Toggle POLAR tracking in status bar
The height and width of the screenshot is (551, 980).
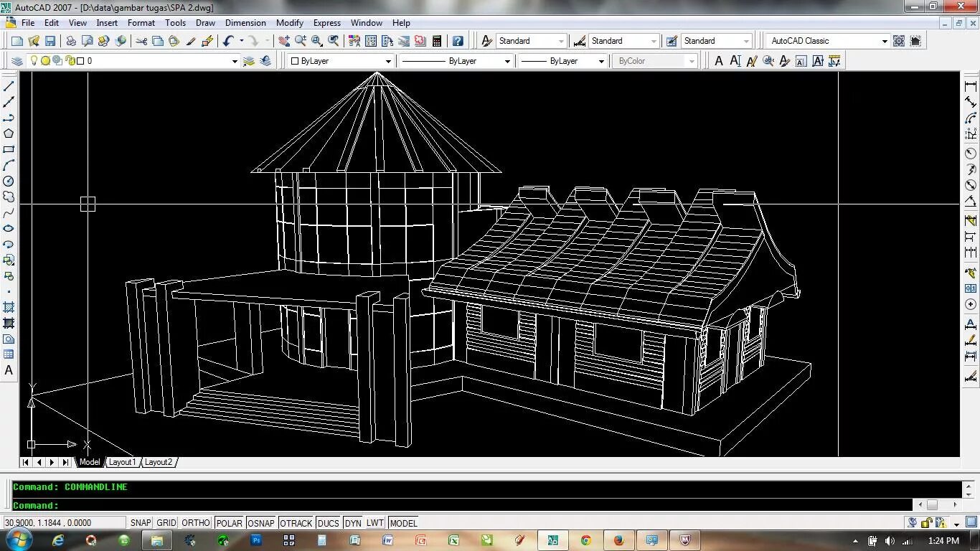(230, 523)
